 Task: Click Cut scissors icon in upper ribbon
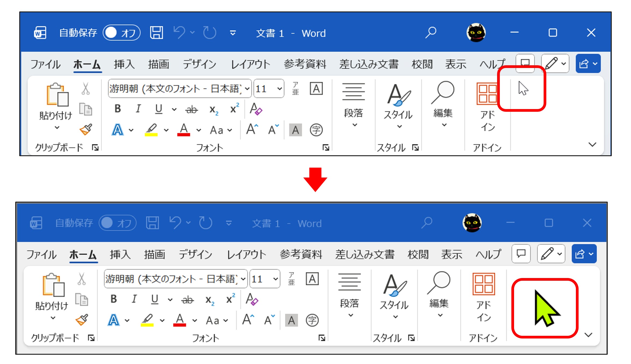click(85, 89)
